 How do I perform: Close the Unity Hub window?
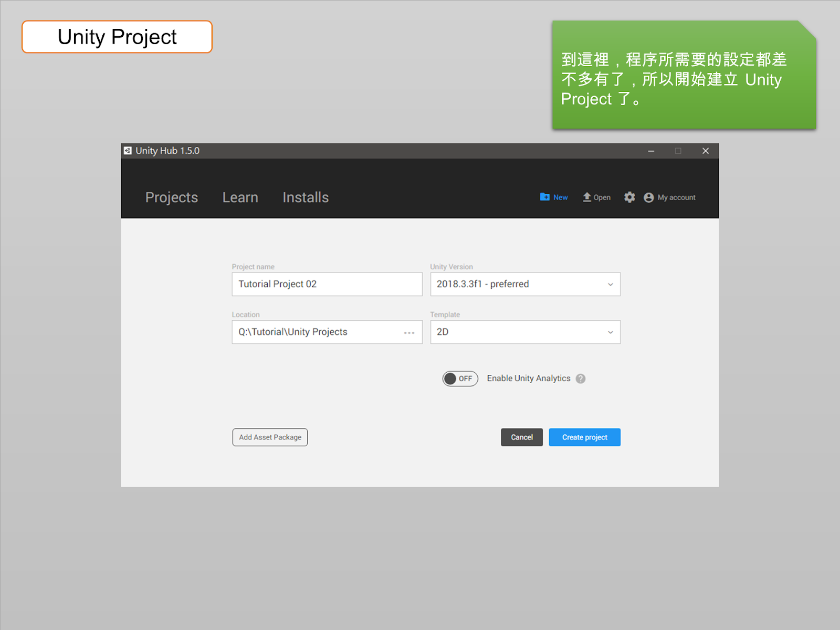(x=706, y=151)
